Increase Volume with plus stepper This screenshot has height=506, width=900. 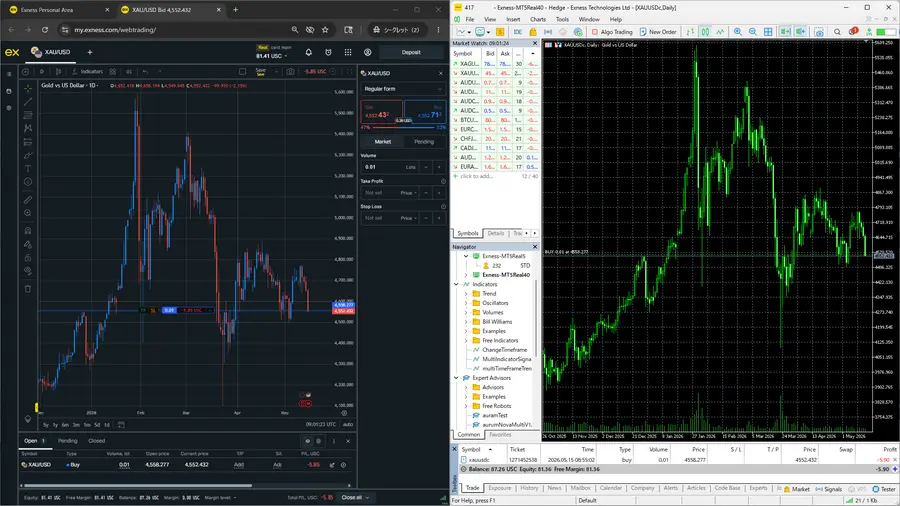coord(439,167)
